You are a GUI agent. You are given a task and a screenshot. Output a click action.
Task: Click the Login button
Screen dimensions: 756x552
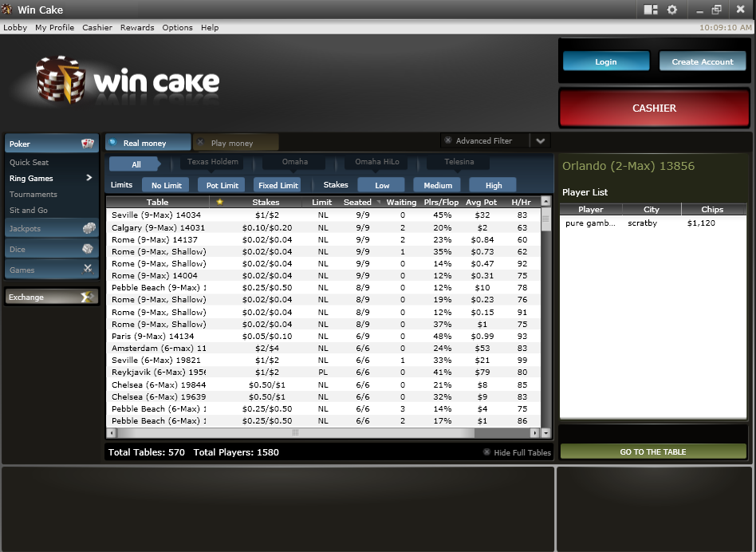coord(606,61)
